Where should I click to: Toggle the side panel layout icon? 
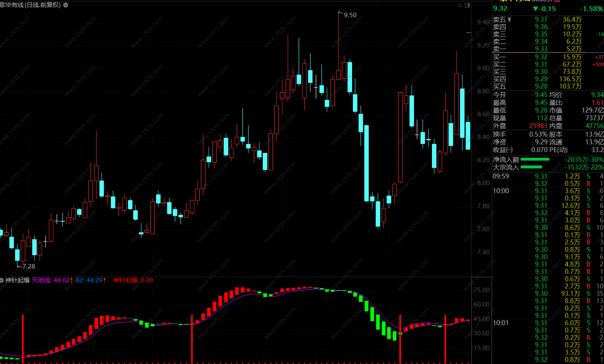[467, 5]
